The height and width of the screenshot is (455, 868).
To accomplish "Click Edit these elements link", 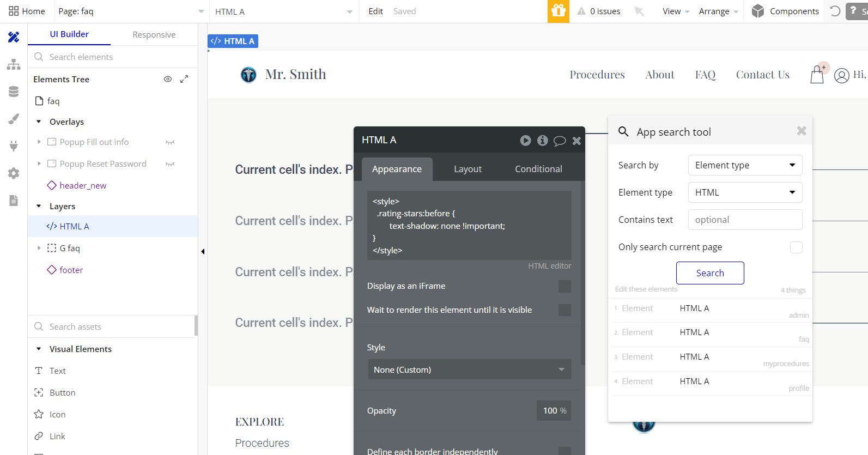I will (x=646, y=289).
